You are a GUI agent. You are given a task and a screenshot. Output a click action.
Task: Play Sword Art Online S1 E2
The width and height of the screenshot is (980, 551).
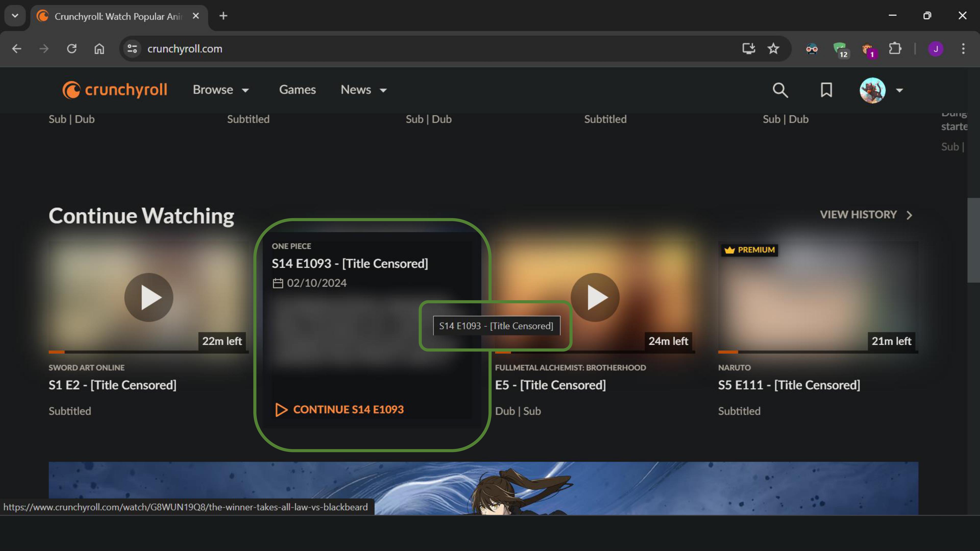(149, 297)
